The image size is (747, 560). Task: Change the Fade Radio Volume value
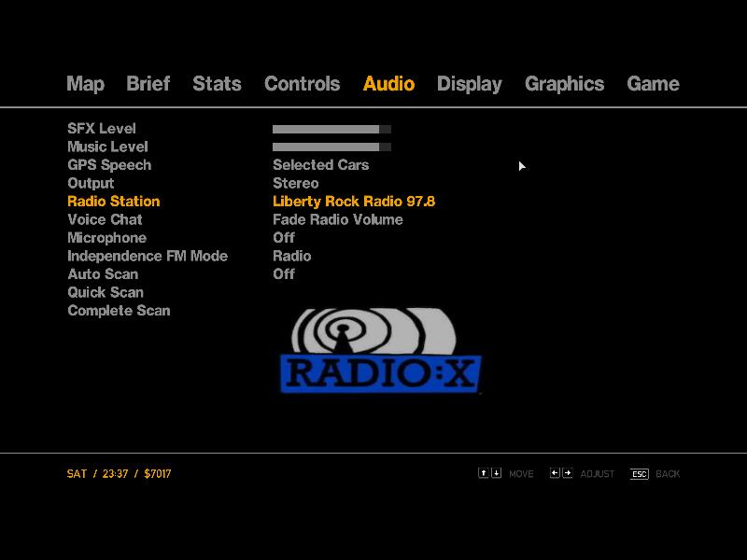coord(338,219)
